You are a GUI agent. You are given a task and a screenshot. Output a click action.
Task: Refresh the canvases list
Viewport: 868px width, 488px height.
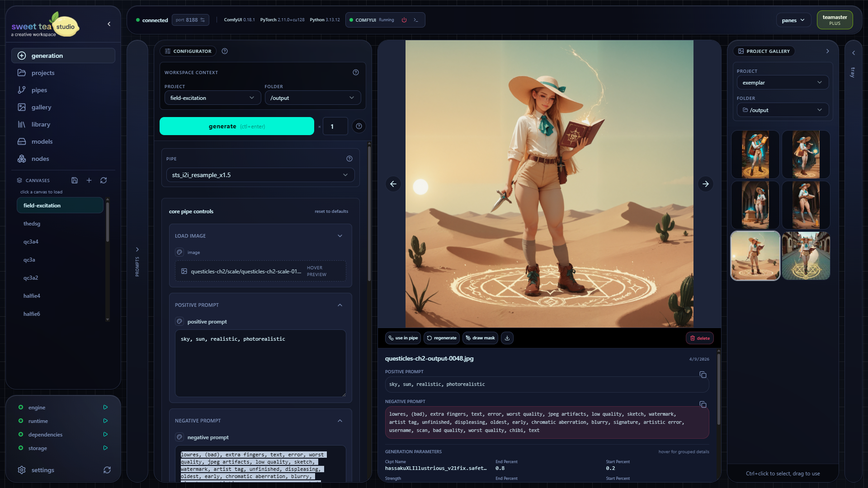tap(104, 180)
